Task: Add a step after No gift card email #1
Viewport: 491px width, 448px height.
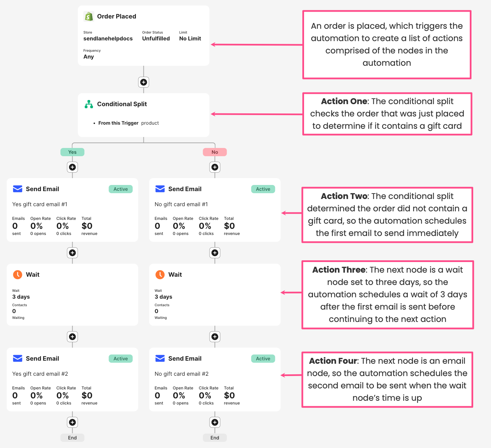Action: [215, 253]
